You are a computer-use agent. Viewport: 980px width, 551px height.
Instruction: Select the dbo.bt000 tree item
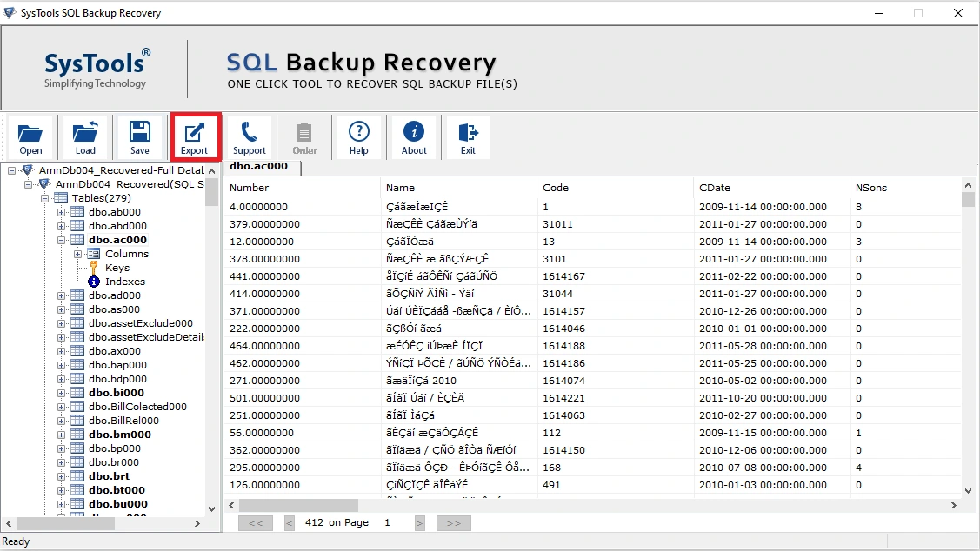click(x=117, y=490)
